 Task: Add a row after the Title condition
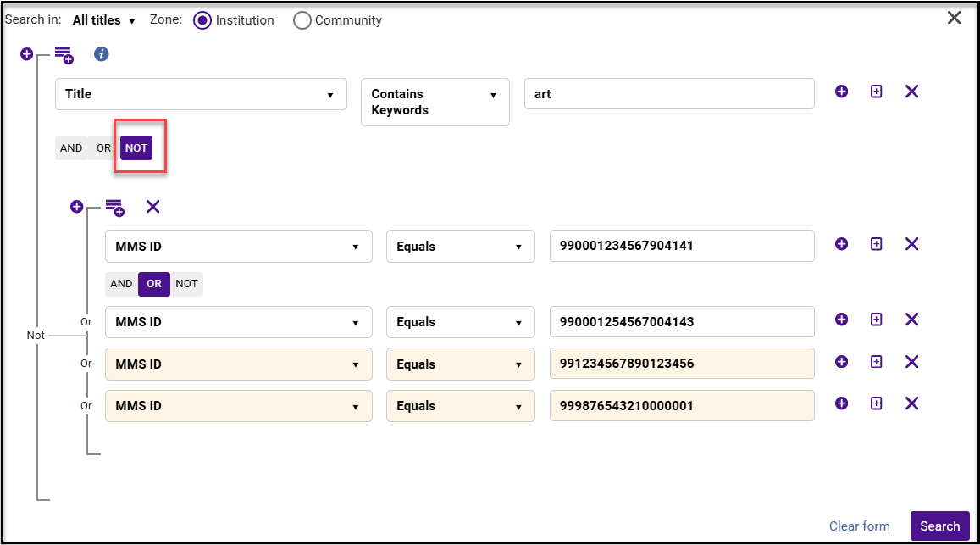tap(841, 92)
